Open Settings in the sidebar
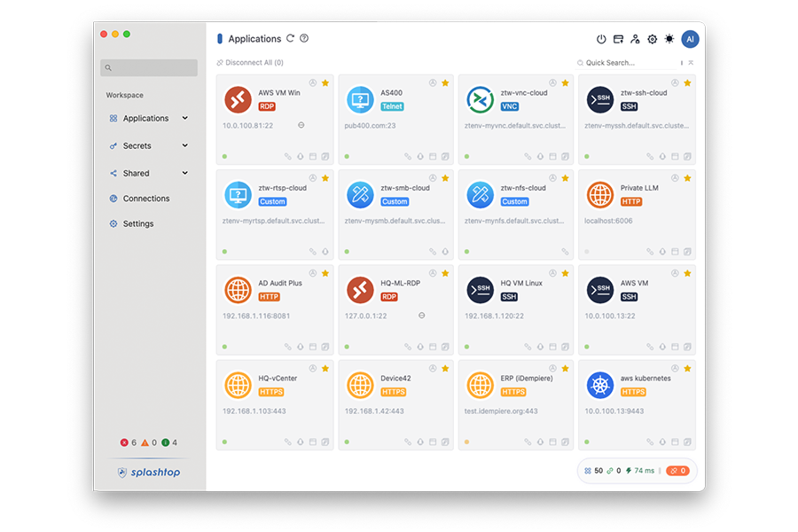Image resolution: width=798 pixels, height=532 pixels. tap(137, 223)
